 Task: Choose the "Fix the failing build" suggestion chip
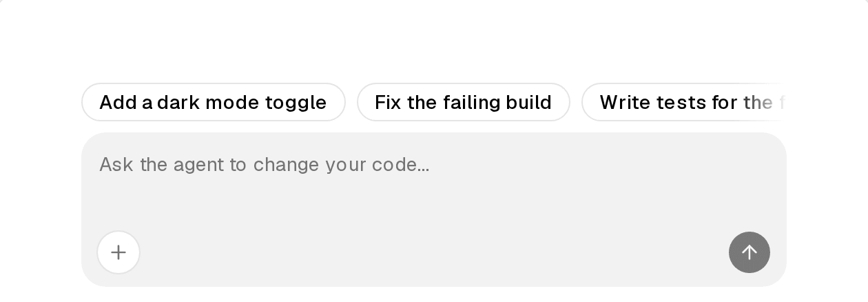[x=464, y=102]
